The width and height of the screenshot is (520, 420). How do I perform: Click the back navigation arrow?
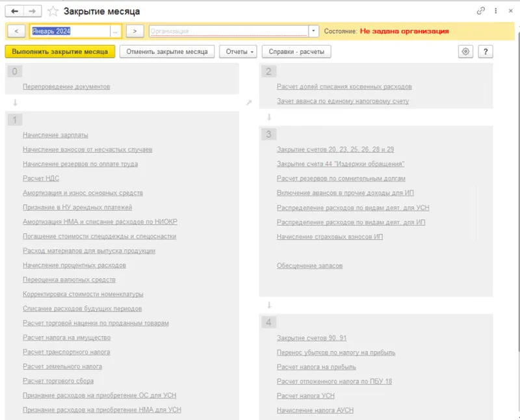pyautogui.click(x=15, y=11)
